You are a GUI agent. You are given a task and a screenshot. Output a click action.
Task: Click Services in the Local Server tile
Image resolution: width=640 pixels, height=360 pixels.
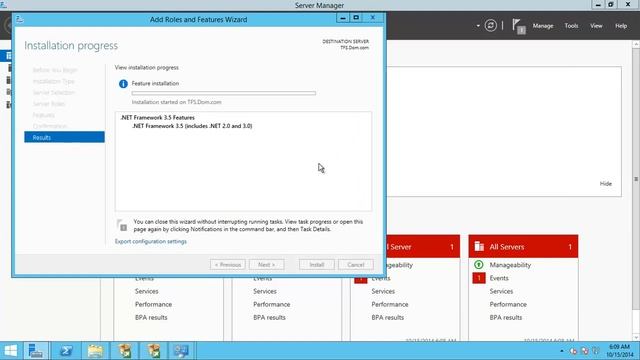coord(383,291)
